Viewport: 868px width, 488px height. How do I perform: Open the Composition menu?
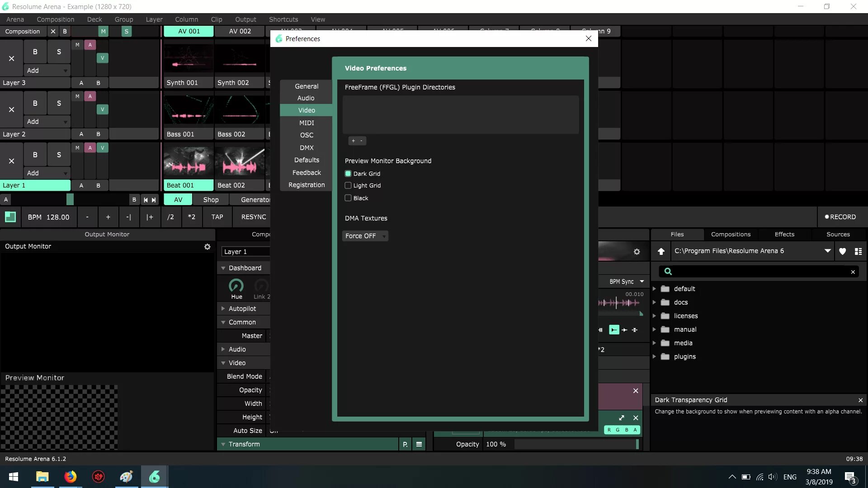[x=56, y=19]
